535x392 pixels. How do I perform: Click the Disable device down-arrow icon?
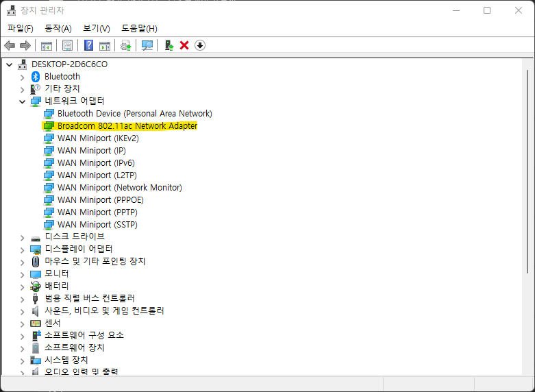(200, 45)
